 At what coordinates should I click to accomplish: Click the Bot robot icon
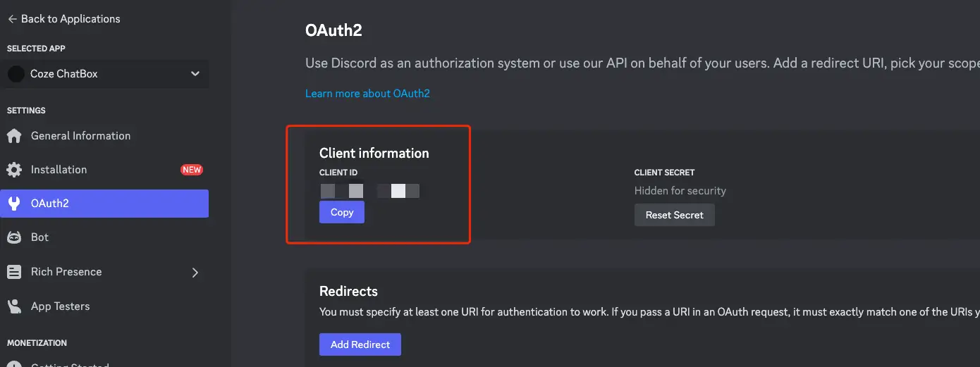pos(14,237)
